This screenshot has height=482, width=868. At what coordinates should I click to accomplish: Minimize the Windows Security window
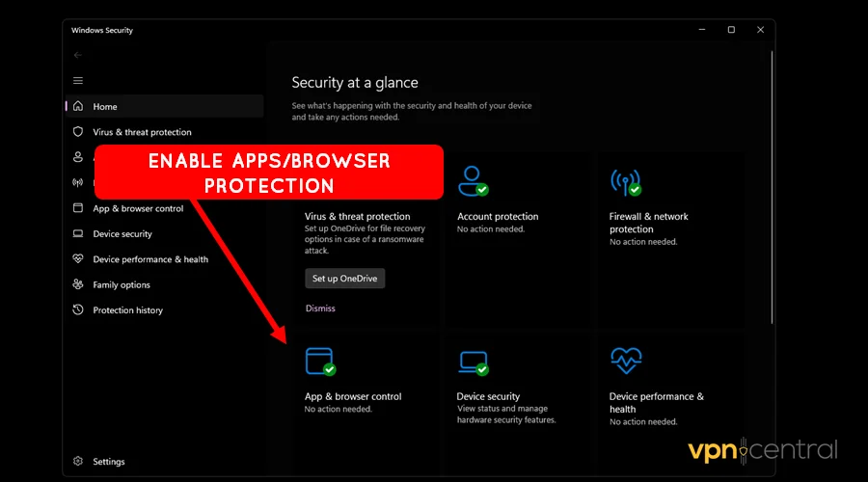pyautogui.click(x=702, y=30)
